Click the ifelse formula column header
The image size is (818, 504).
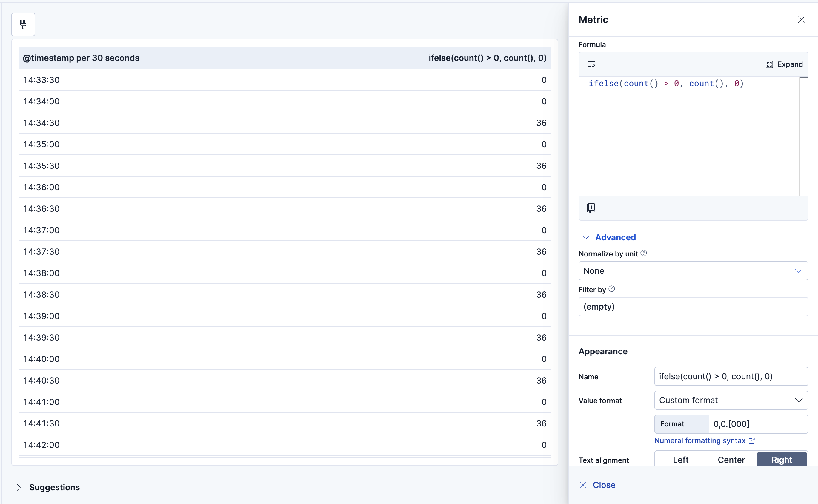coord(487,58)
